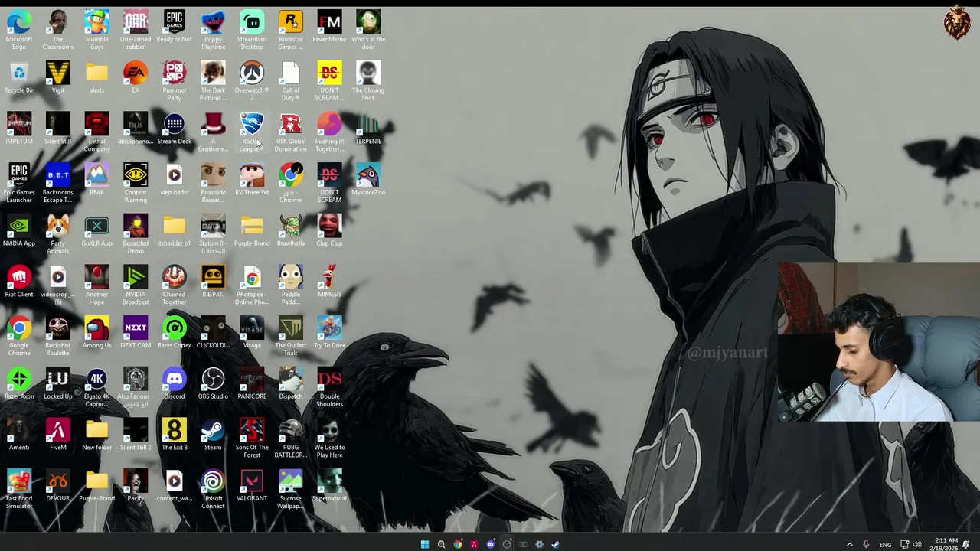Switch to Discord in the taskbar
Screen dimensions: 980x551
coord(491,544)
